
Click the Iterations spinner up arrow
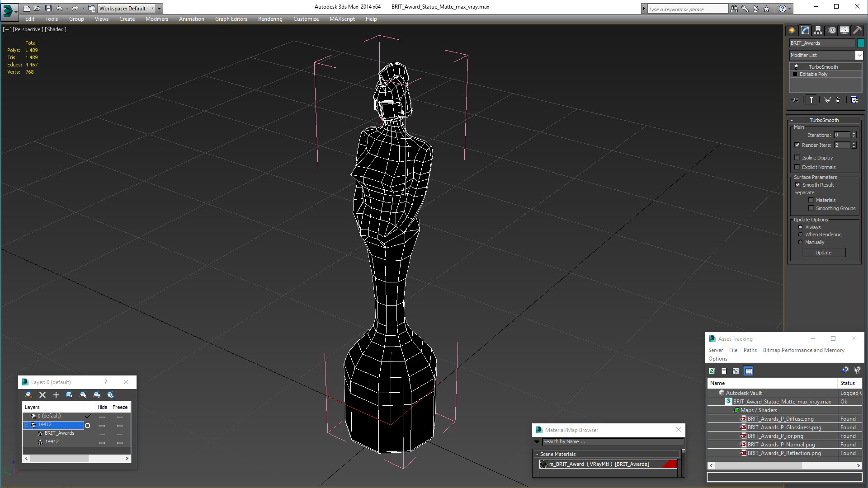854,133
